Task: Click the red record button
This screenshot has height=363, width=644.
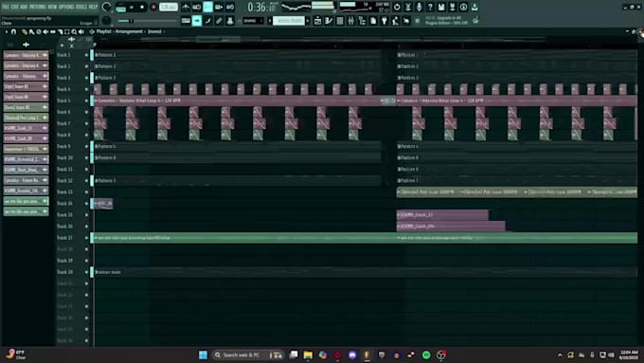Action: 153,7
